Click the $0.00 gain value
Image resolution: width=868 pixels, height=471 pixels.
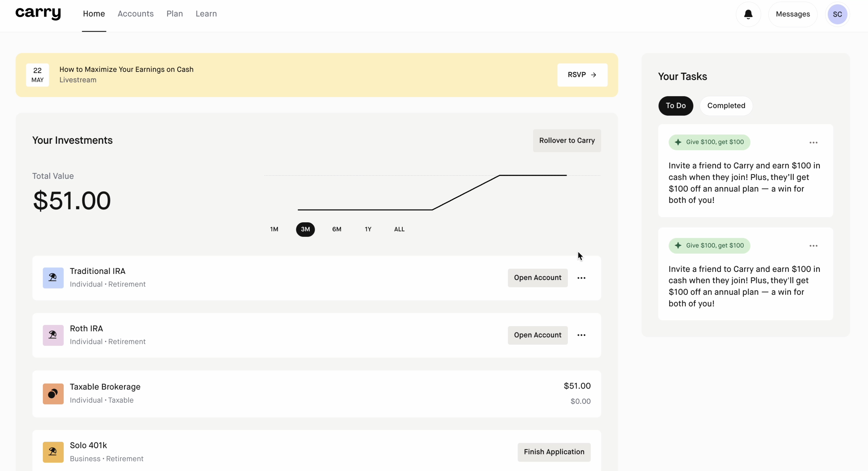(580, 401)
